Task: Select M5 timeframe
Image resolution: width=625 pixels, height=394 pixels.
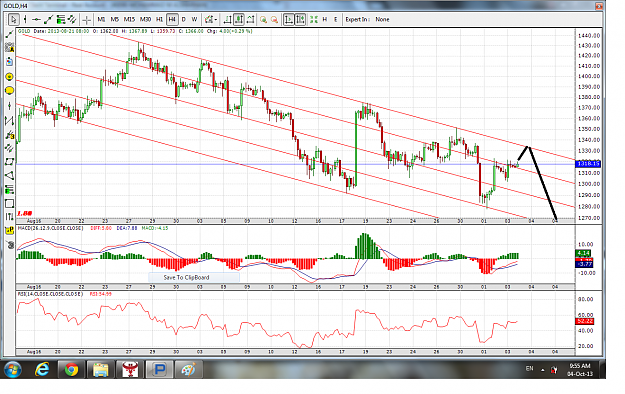Action: click(114, 19)
